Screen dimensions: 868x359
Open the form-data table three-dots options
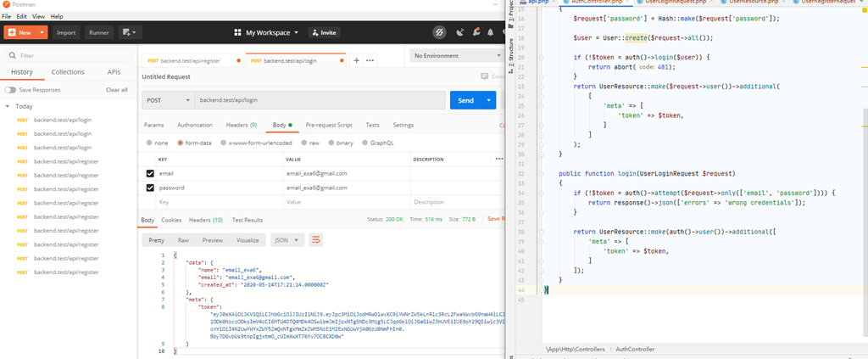click(x=499, y=159)
